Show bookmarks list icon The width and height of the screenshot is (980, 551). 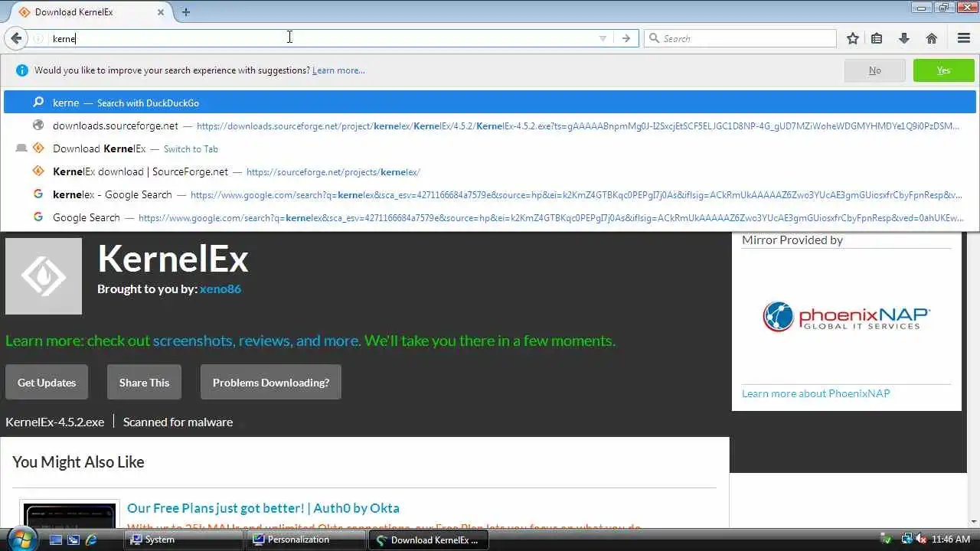pos(877,38)
